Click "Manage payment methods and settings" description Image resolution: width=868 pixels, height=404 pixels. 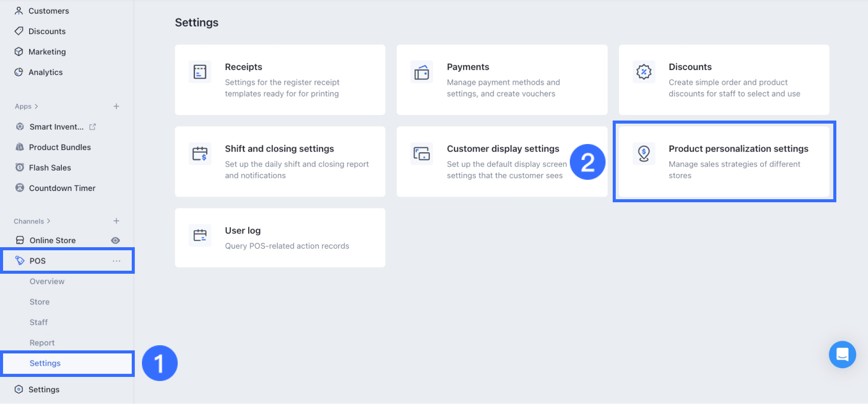tap(503, 88)
